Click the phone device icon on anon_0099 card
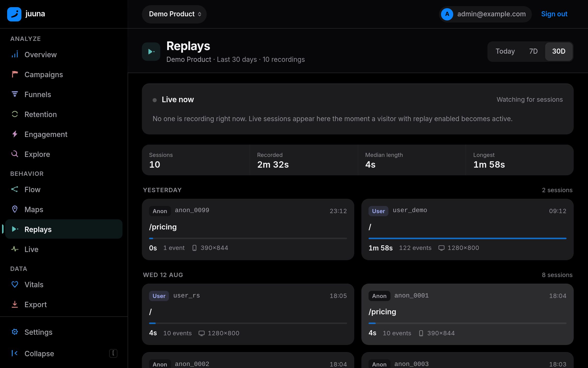The width and height of the screenshot is (588, 368). pyautogui.click(x=194, y=248)
